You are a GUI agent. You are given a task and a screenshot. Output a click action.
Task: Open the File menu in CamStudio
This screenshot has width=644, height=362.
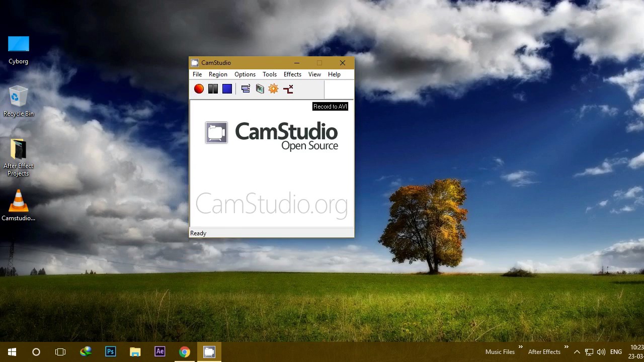(x=197, y=74)
